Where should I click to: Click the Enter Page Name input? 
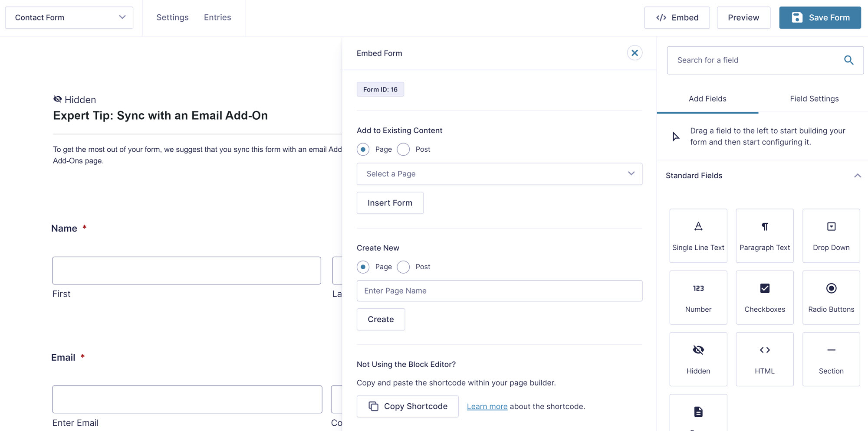point(500,291)
